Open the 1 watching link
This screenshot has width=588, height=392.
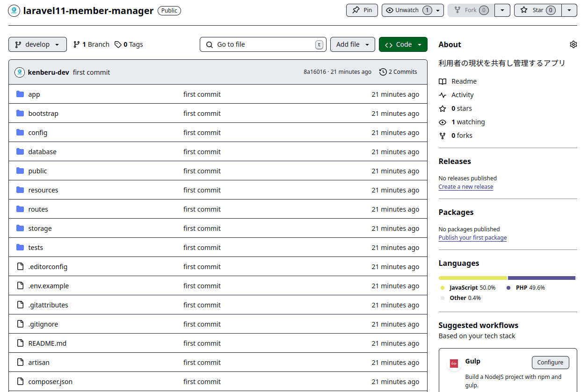tap(468, 122)
